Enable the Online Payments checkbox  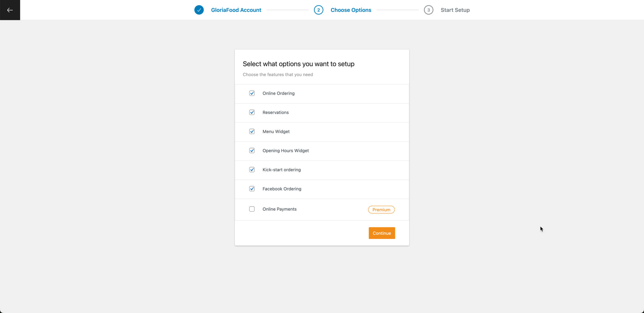[x=252, y=209]
